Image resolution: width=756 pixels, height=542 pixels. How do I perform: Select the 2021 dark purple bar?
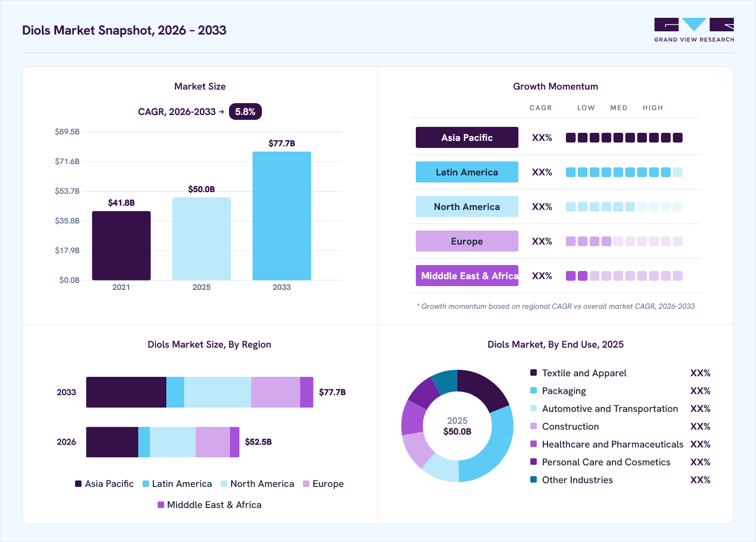click(x=121, y=246)
